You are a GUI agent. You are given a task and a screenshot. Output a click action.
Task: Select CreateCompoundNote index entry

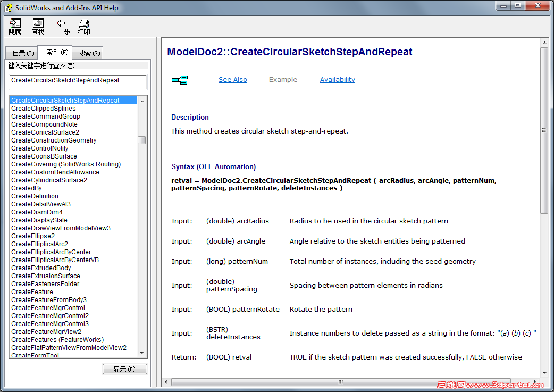[x=44, y=124]
